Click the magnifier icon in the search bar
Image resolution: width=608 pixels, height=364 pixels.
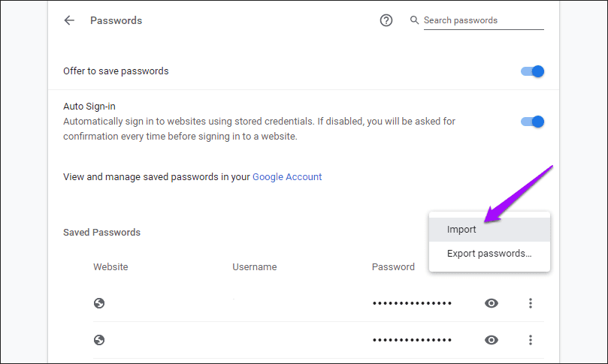tap(414, 20)
